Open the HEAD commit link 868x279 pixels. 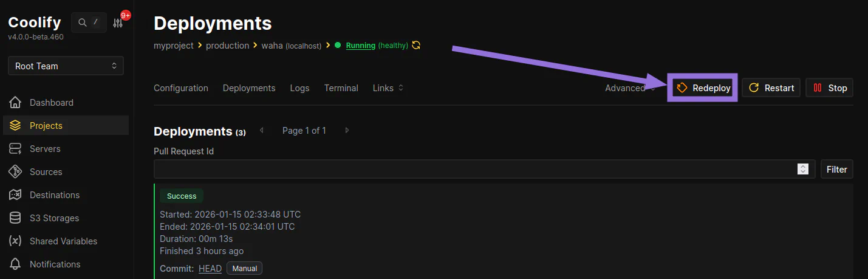pyautogui.click(x=210, y=269)
